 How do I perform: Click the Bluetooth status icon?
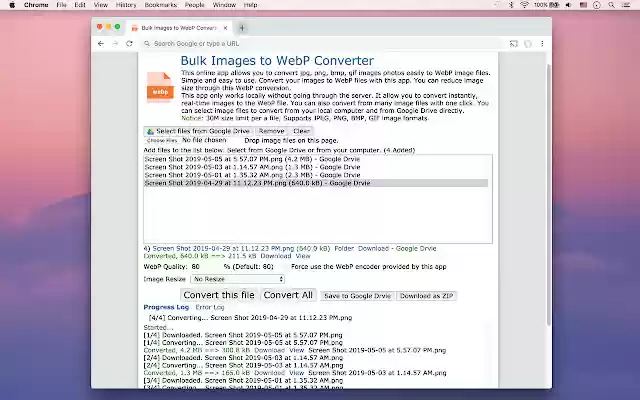(511, 5)
